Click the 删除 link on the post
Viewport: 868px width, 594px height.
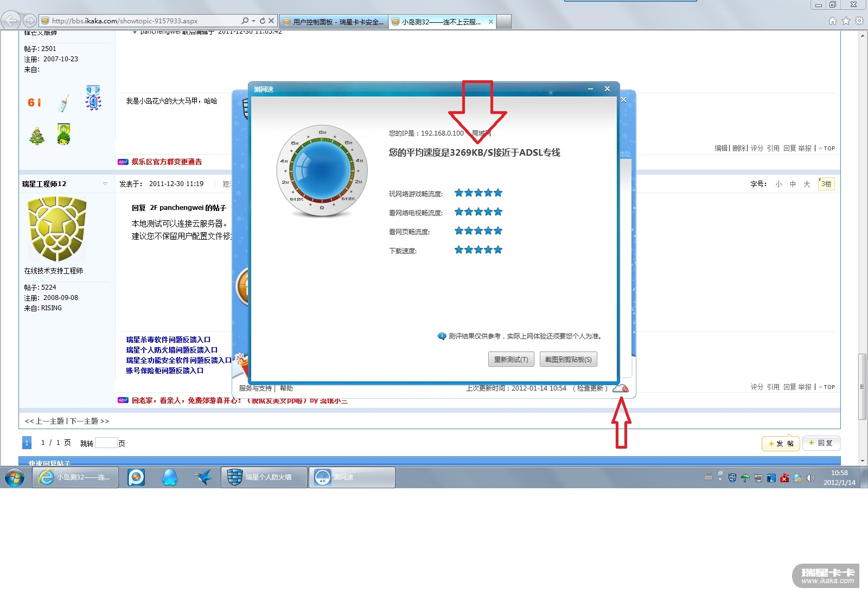click(739, 148)
